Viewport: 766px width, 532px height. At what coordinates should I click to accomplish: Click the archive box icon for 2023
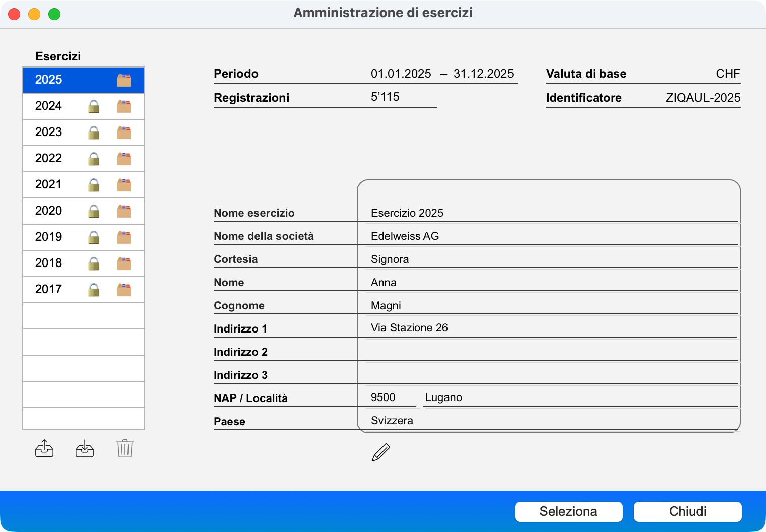[x=124, y=132]
